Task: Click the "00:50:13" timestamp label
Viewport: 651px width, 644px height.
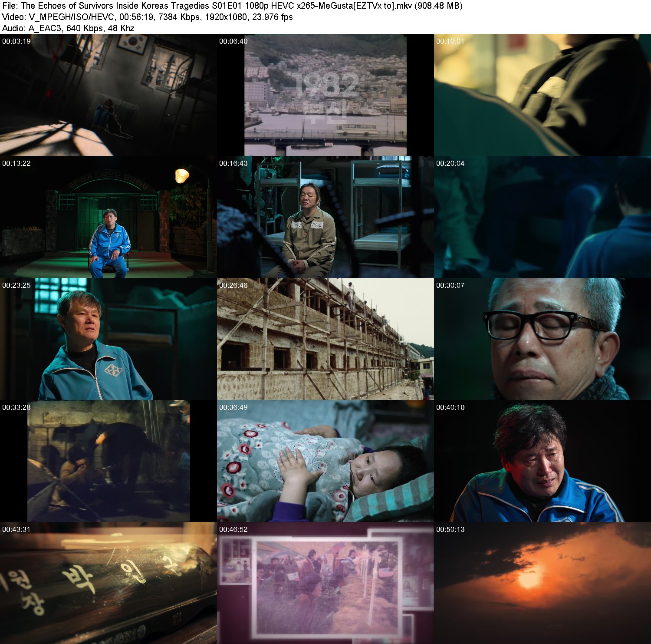Action: tap(450, 529)
